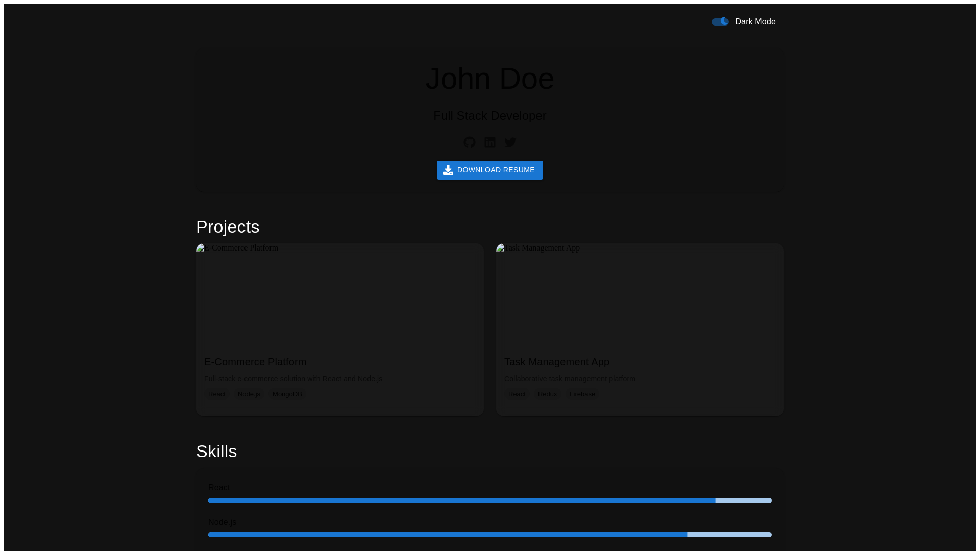980x551 pixels.
Task: Open the LinkedIn profile icon
Action: (x=489, y=142)
